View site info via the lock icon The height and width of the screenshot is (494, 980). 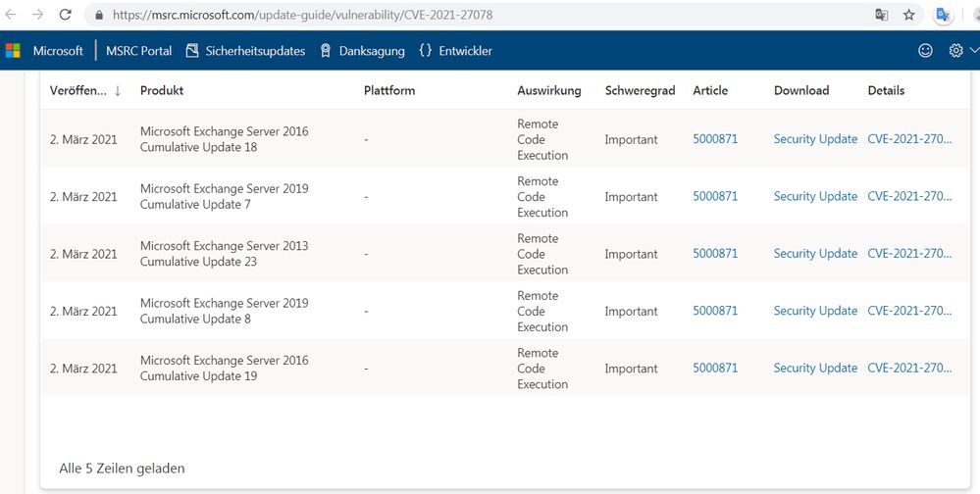click(x=98, y=16)
